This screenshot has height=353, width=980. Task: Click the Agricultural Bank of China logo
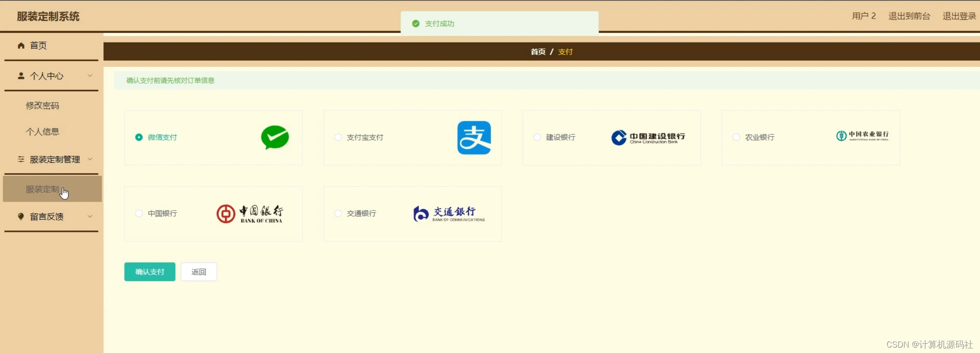[862, 136]
